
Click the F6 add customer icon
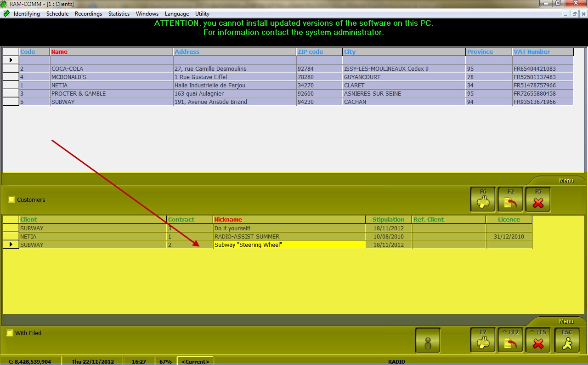coord(483,200)
